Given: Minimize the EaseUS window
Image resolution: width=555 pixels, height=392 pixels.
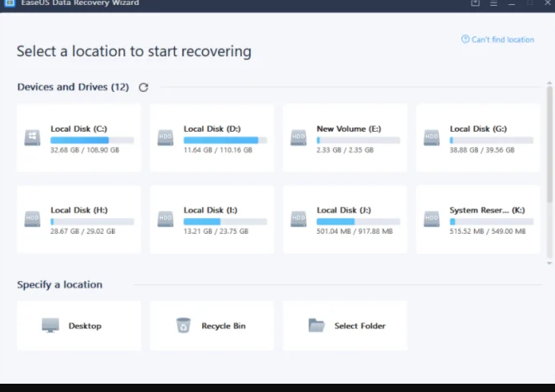Looking at the screenshot, I should (511, 3).
